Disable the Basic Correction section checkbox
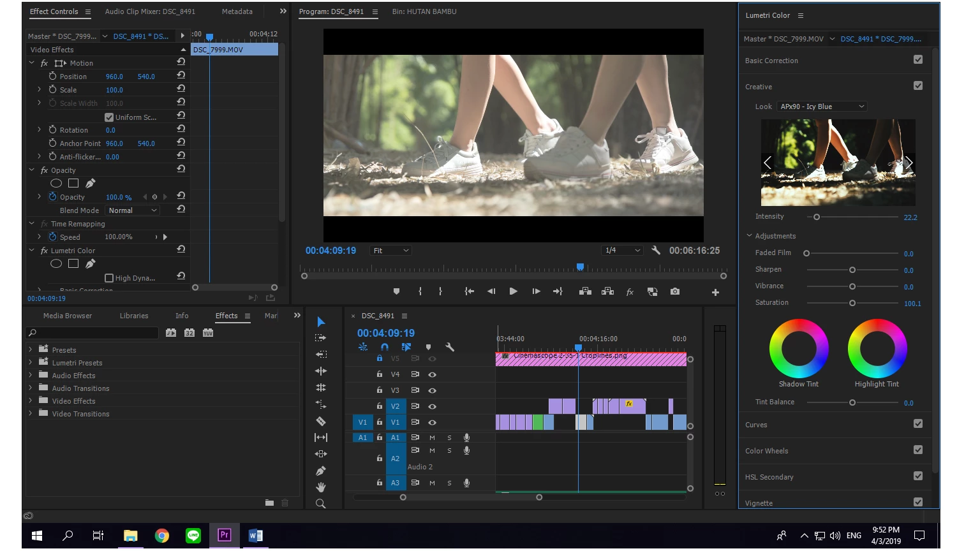The height and width of the screenshot is (551, 980). (x=918, y=59)
